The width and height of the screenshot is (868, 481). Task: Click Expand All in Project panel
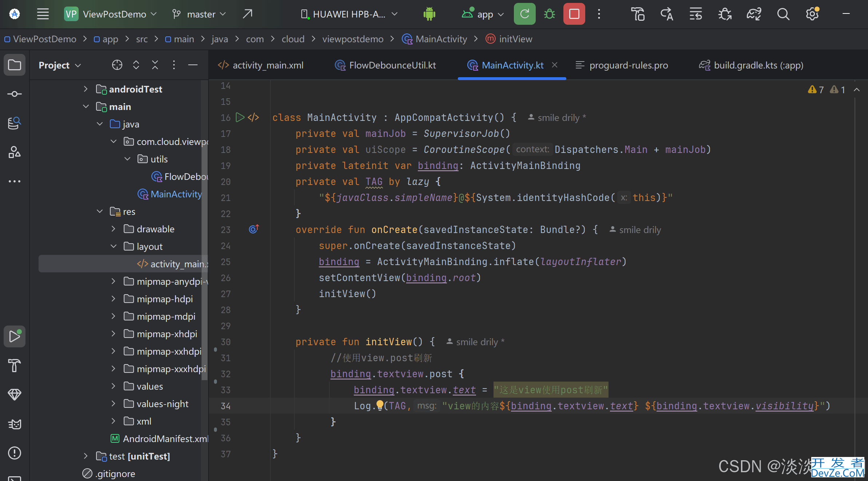(136, 65)
